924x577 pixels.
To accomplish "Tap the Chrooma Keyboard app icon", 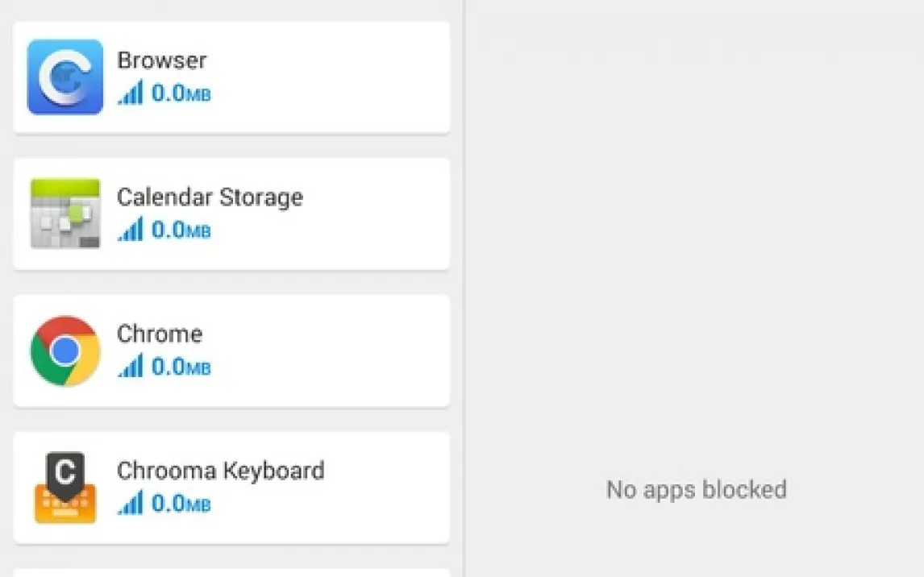I will click(65, 488).
